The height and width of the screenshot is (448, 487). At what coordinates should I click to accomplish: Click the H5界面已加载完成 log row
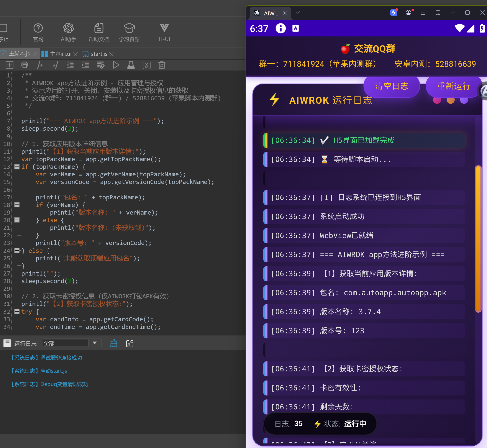[x=364, y=140]
